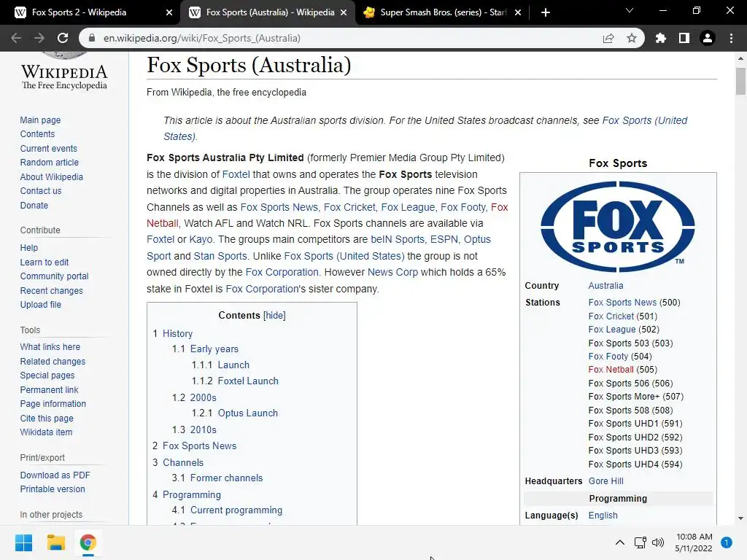Open the Chrome extensions puzzle icon
The height and width of the screenshot is (560, 747).
click(x=660, y=38)
